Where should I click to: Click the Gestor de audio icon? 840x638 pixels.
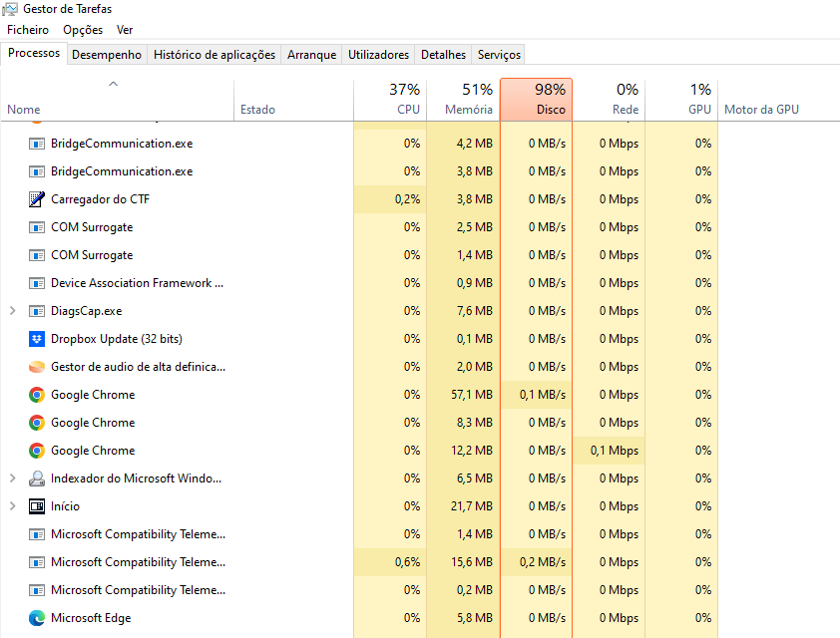click(37, 367)
